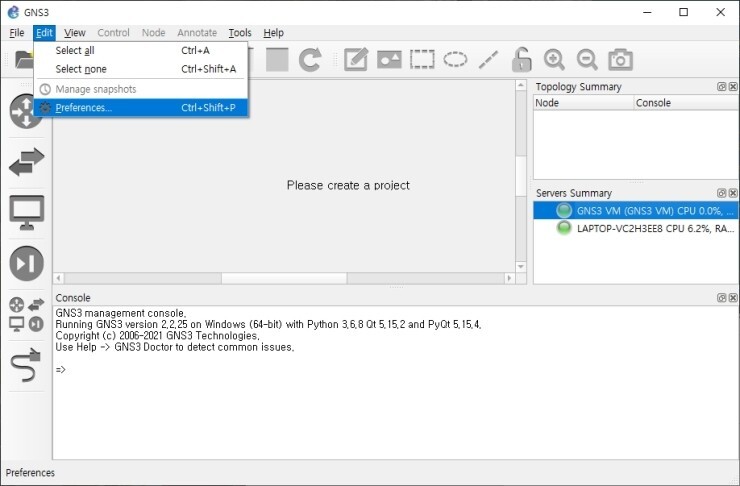740x486 pixels.
Task: Browse security devices icon
Action: [x=26, y=263]
